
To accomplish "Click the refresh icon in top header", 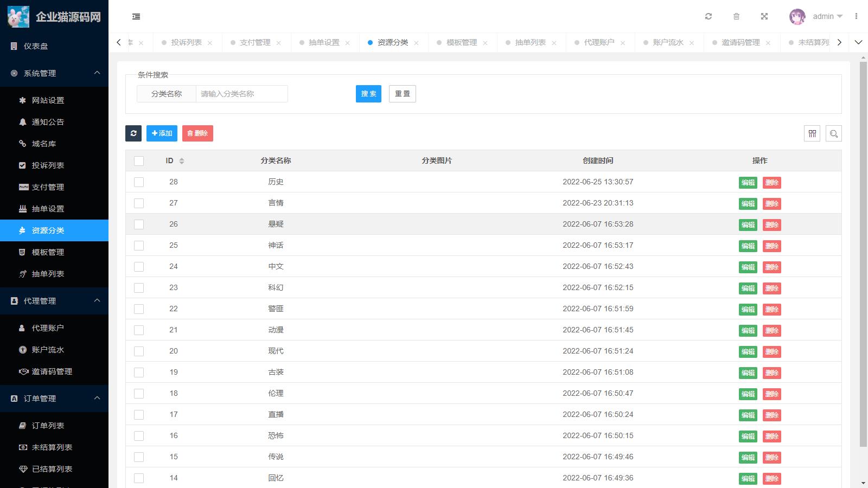I will pyautogui.click(x=708, y=16).
